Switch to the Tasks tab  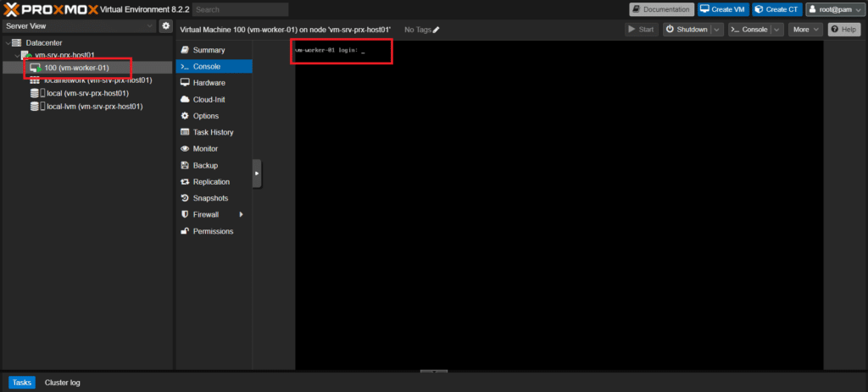click(22, 383)
